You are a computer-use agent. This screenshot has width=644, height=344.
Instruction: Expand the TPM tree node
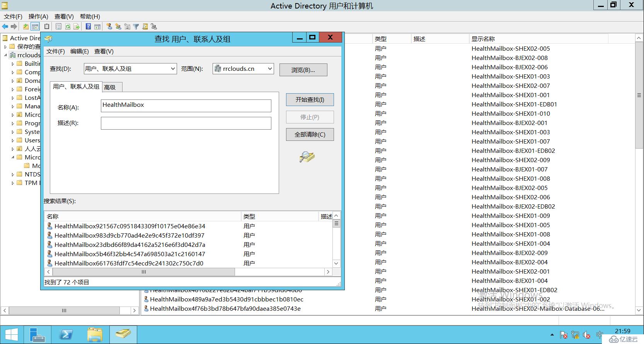12,183
